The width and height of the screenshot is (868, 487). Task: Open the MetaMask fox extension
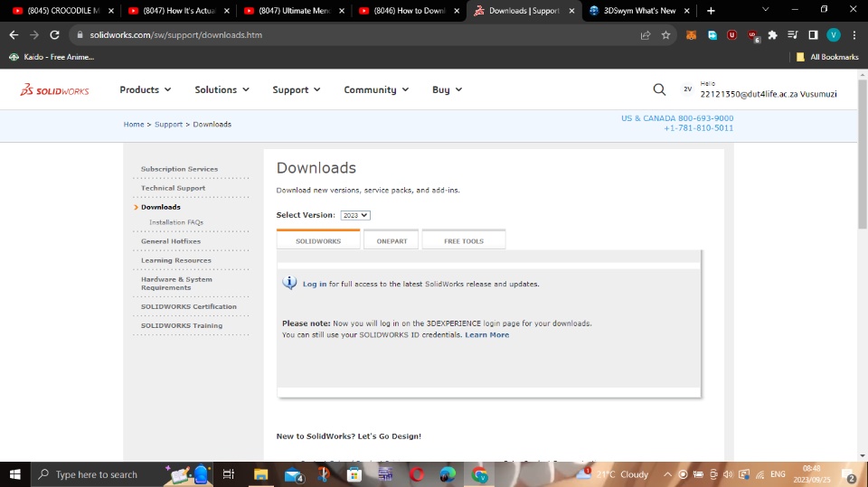[691, 35]
